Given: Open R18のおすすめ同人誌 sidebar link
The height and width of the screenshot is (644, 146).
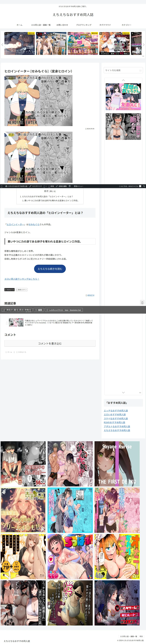Looking at the screenshot, I should coord(114,423).
